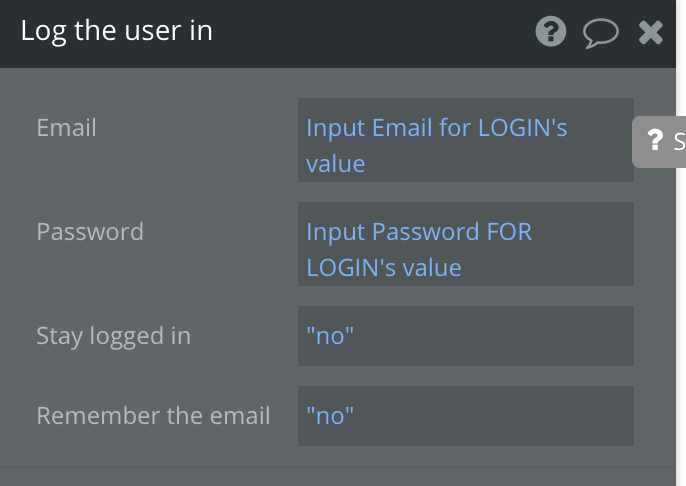
Task: Close the Log the user in panel
Action: pyautogui.click(x=651, y=33)
